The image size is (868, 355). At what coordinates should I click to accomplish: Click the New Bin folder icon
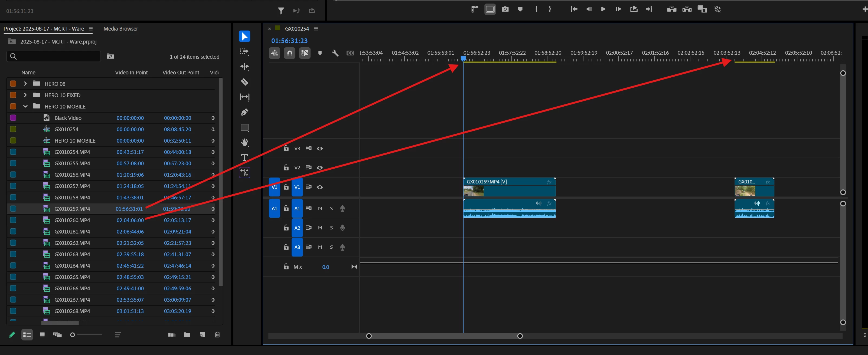(187, 334)
